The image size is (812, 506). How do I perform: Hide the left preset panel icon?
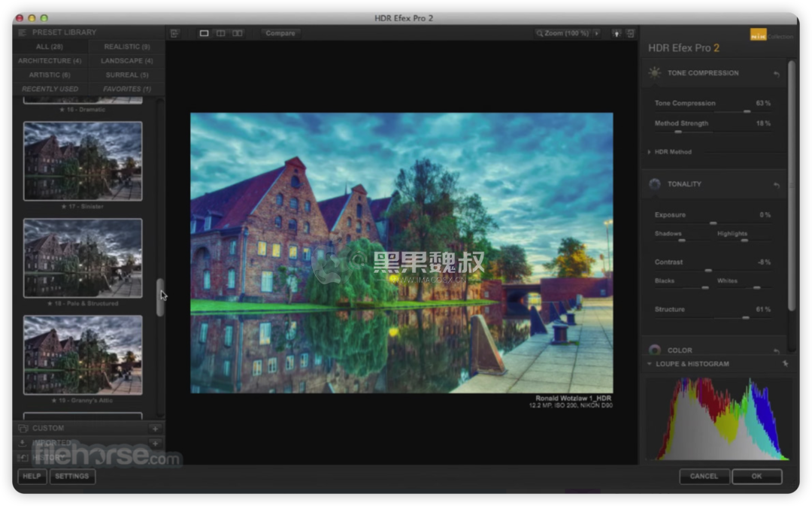coord(174,33)
